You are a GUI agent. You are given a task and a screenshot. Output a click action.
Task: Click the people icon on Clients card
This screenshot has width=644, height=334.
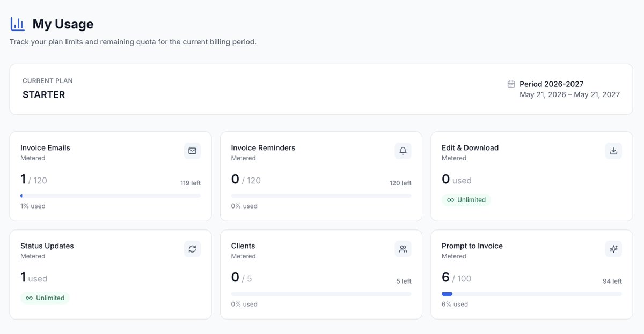(403, 249)
